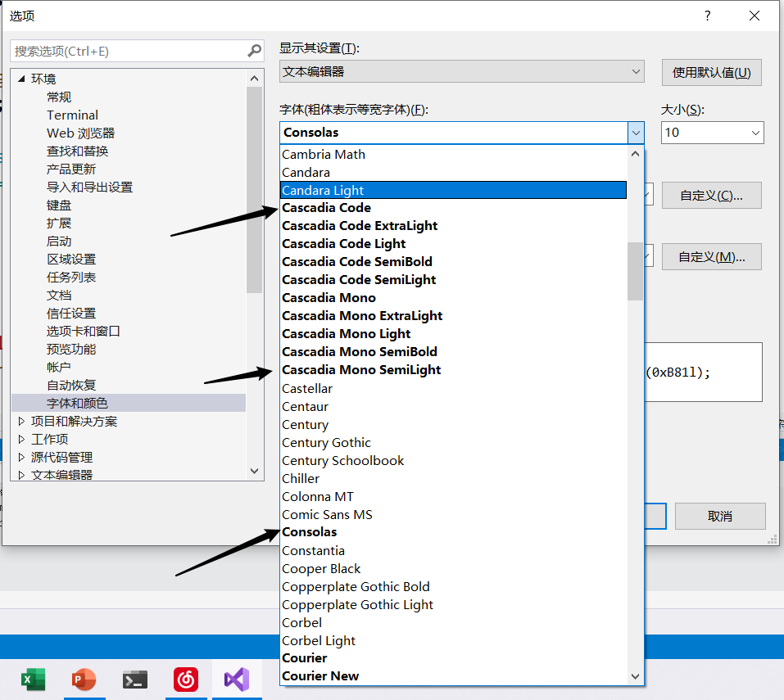The height and width of the screenshot is (700, 784).
Task: Open NetEase Cloud Music taskbar icon
Action: [x=186, y=680]
